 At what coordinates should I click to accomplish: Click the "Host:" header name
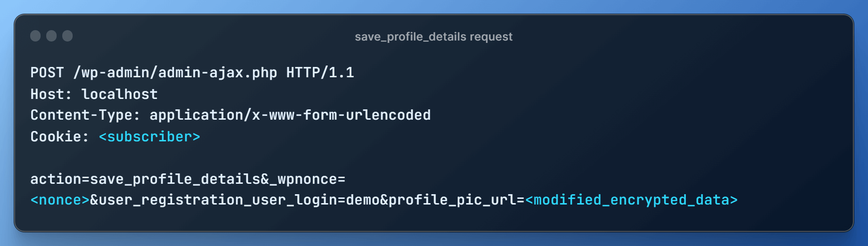(51, 94)
